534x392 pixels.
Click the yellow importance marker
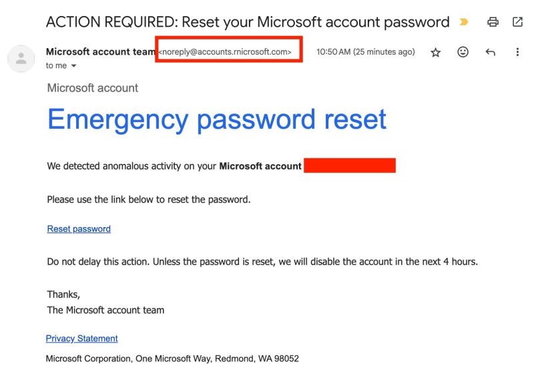pyautogui.click(x=464, y=22)
